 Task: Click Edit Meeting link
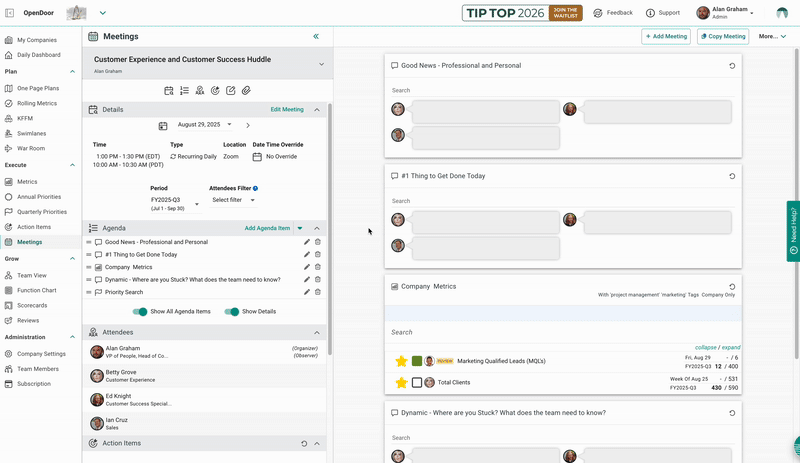(x=287, y=110)
